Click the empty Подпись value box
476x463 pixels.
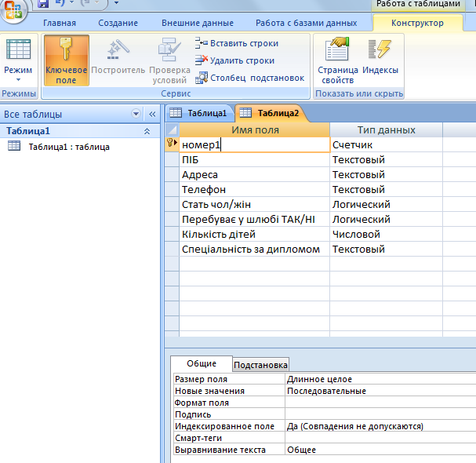(380, 414)
